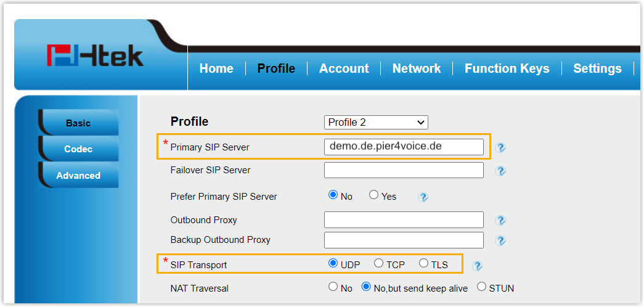Go to the Account tab
This screenshot has height=307, width=644.
click(x=344, y=68)
